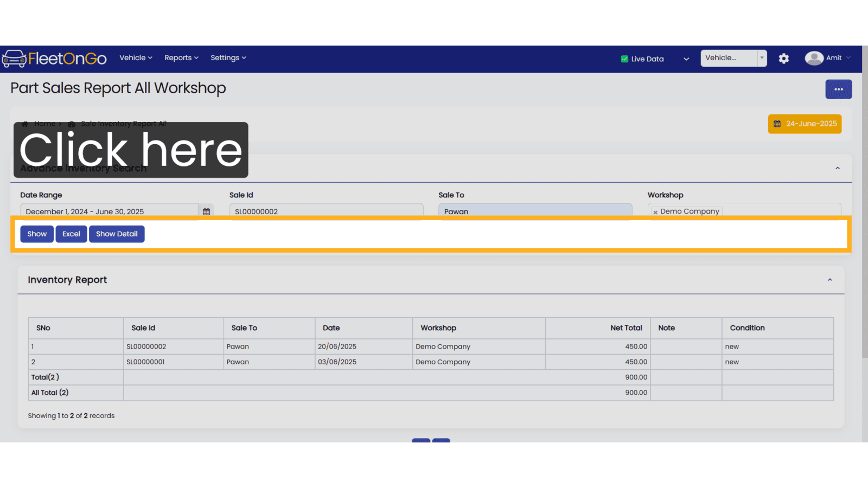Click the Date Range input field
Viewport: 868px width, 488px height.
pos(109,211)
